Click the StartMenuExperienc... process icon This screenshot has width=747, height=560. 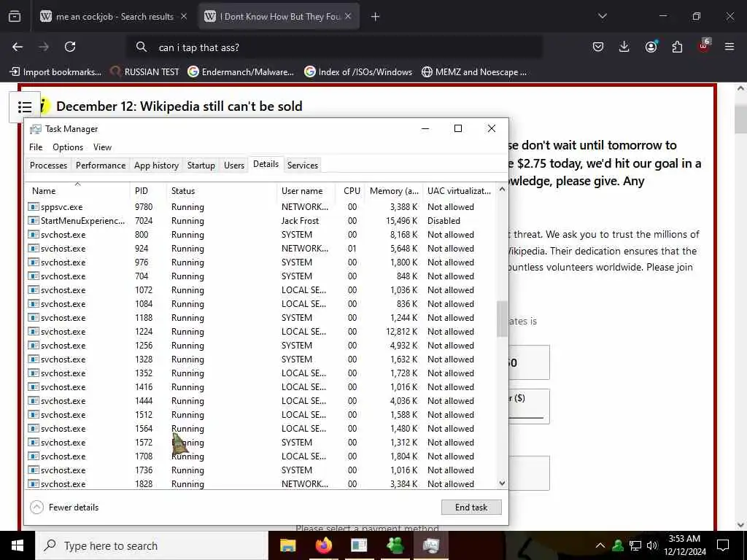pos(34,220)
